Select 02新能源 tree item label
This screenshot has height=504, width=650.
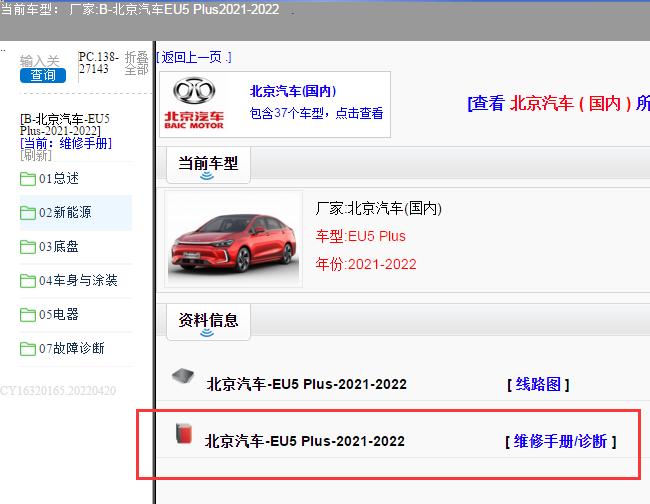click(x=65, y=213)
